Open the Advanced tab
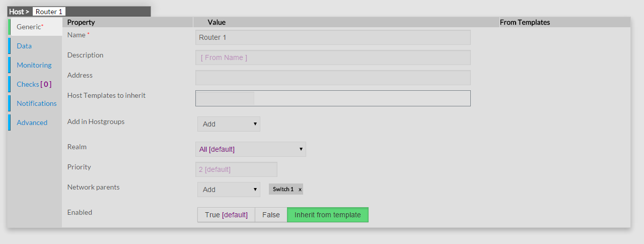Screen dimensions: 644x244 tap(32, 123)
